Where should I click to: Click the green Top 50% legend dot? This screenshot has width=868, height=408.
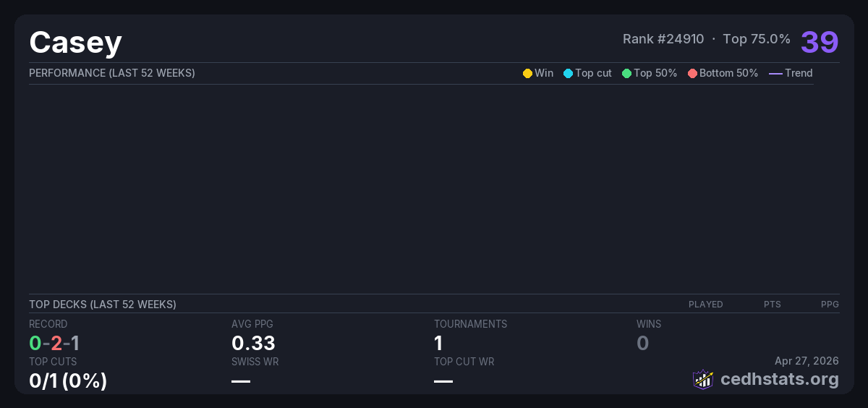tap(626, 73)
